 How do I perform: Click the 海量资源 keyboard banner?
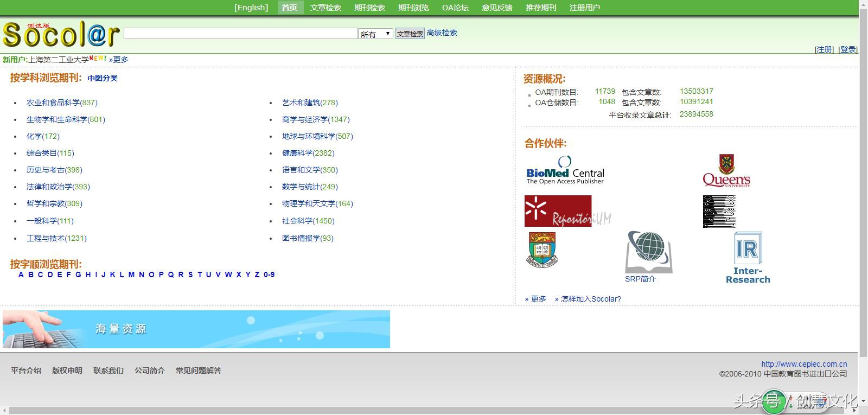click(196, 329)
